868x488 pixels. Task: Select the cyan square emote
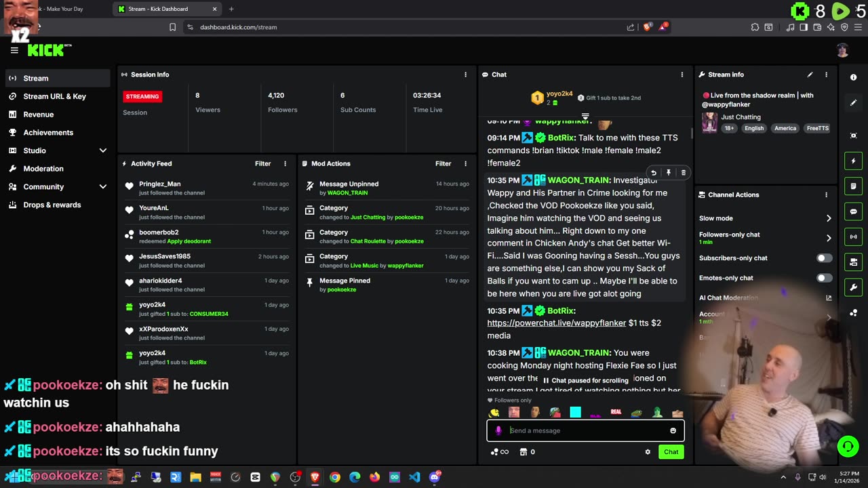(x=575, y=412)
